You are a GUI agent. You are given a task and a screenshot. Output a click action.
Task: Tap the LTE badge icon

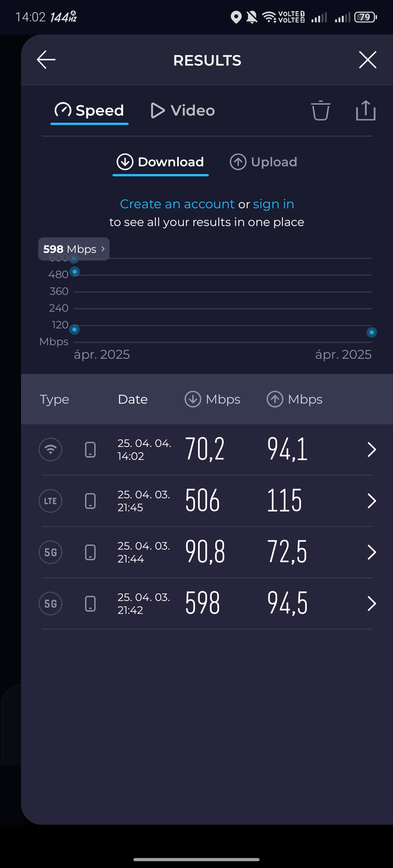coord(51,501)
